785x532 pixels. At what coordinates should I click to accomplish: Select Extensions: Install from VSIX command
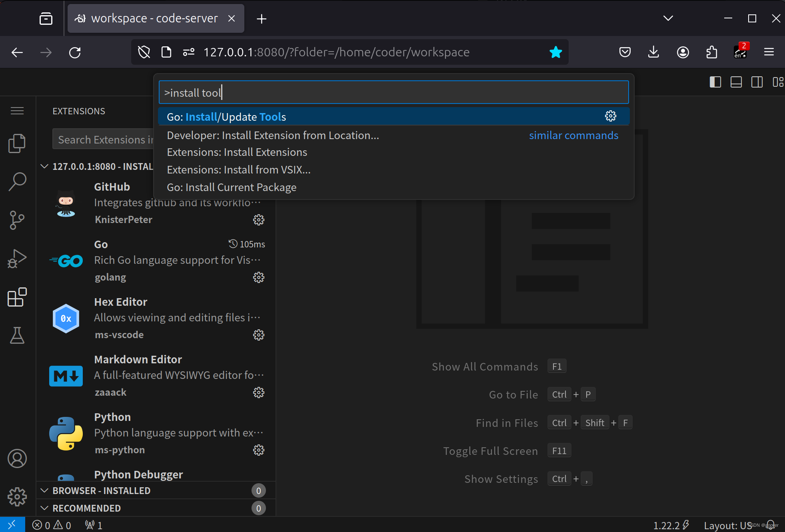[x=394, y=170]
